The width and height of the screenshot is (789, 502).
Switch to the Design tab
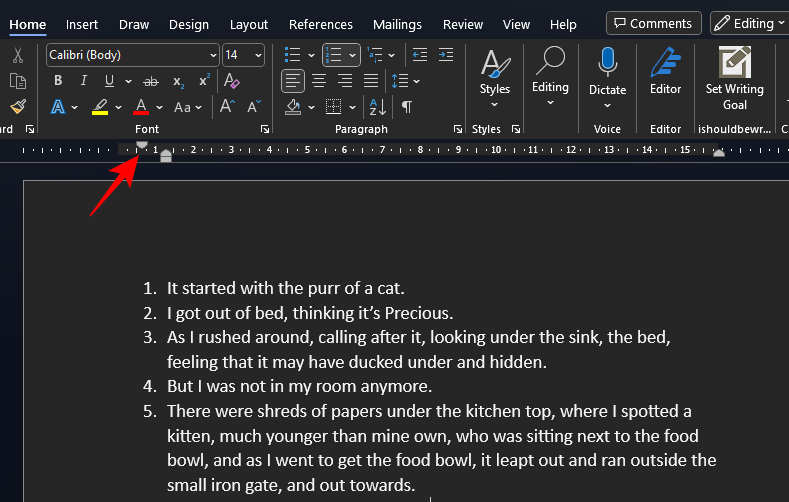pos(189,24)
